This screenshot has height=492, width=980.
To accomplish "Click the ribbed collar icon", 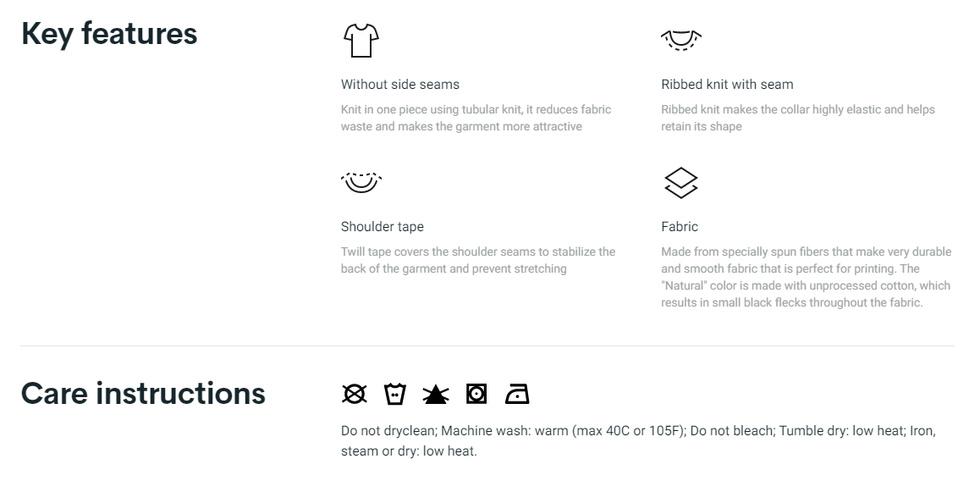I will (x=681, y=40).
